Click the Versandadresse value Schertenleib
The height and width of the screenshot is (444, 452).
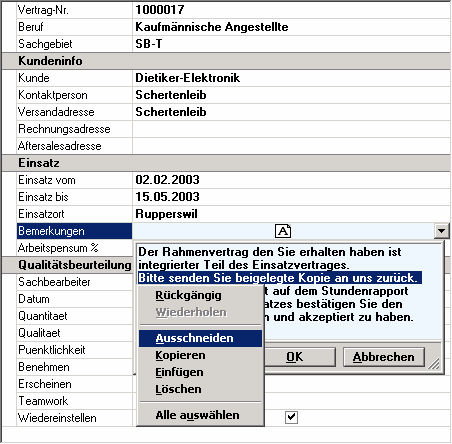click(x=171, y=112)
